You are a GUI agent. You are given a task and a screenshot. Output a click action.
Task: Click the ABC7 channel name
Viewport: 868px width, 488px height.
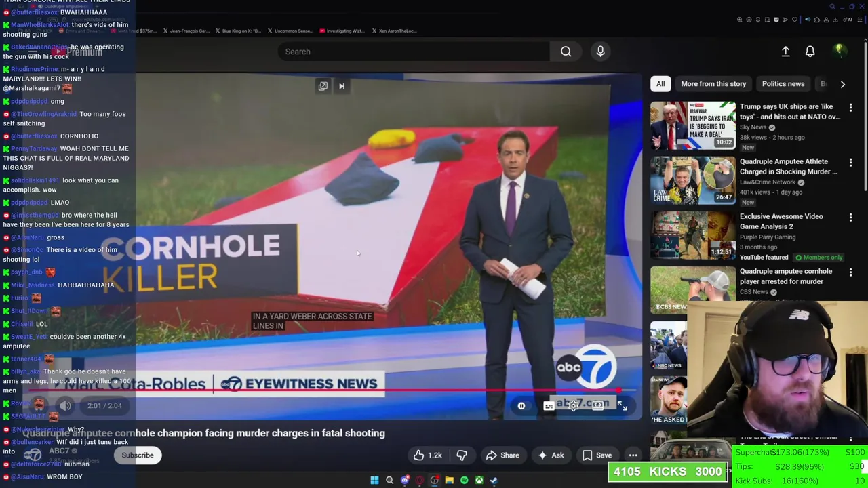coord(59,451)
